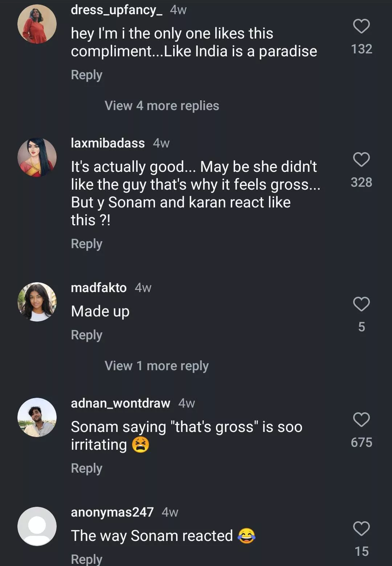
Task: Expand "View 1 more reply" under madfakto
Action: click(156, 366)
